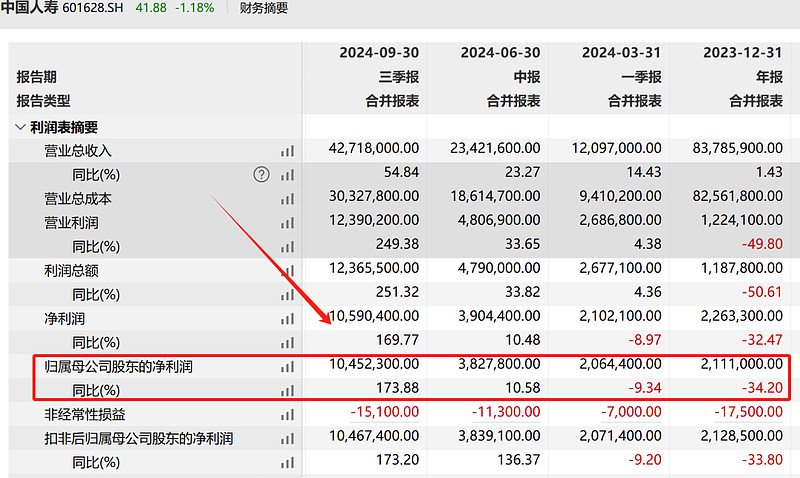800x478 pixels.
Task: Show chart for 非经常性损益 row
Action: click(x=288, y=414)
